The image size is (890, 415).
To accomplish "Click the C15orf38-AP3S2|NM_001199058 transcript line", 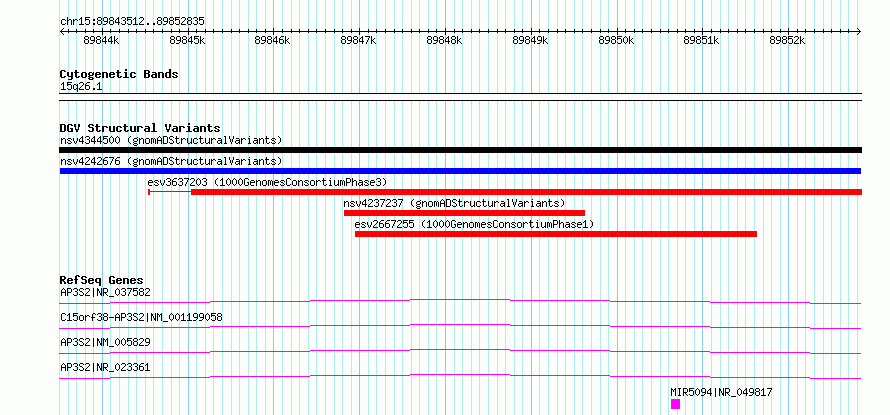I will (x=460, y=326).
